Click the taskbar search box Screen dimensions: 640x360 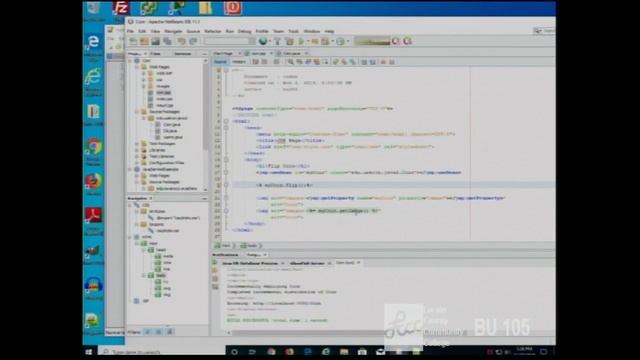[x=161, y=351]
